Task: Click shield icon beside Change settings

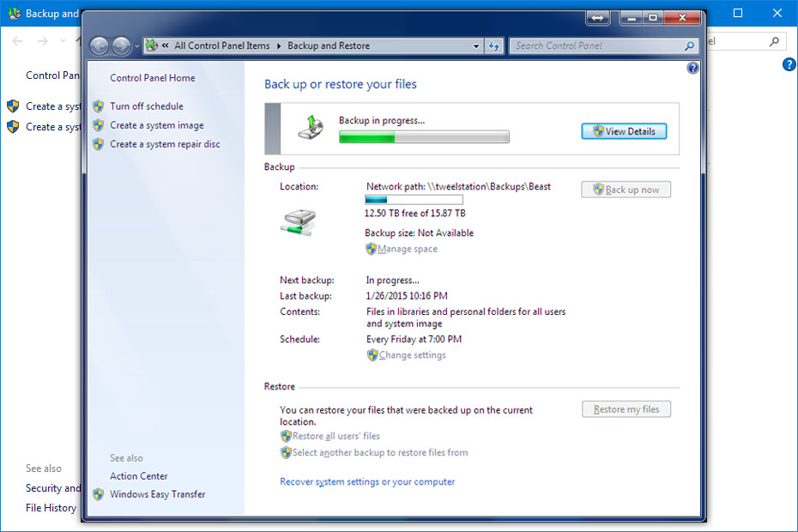Action: coord(372,355)
